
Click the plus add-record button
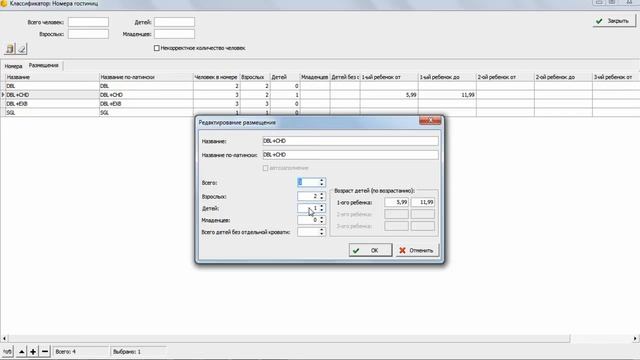pos(33,351)
